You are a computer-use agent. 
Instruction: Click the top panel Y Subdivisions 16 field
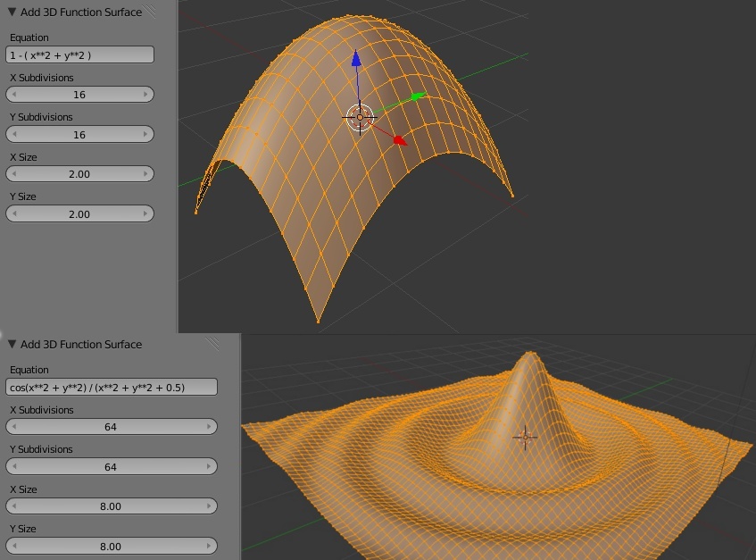tap(80, 134)
